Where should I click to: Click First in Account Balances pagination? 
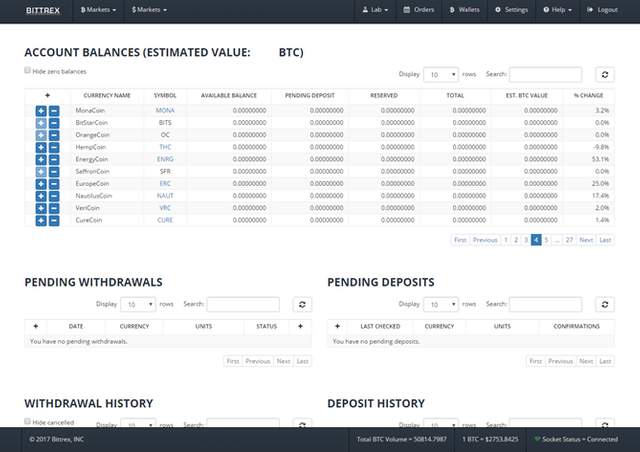coord(460,240)
